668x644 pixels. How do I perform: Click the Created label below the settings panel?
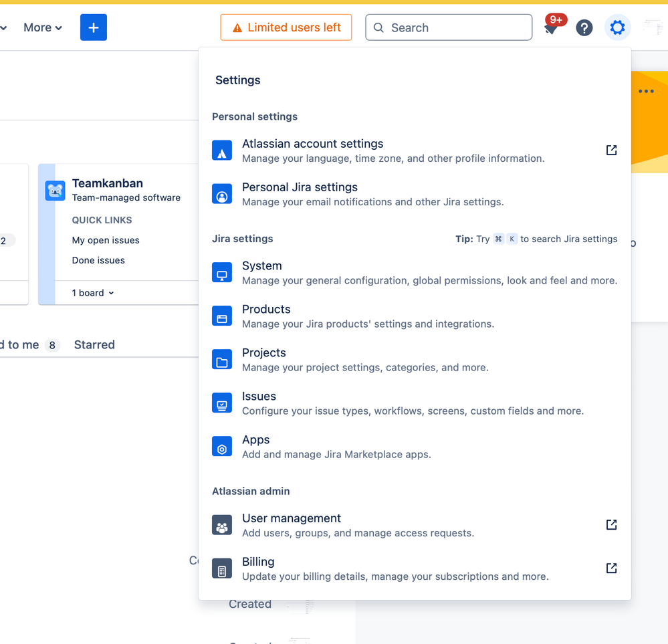coord(250,604)
